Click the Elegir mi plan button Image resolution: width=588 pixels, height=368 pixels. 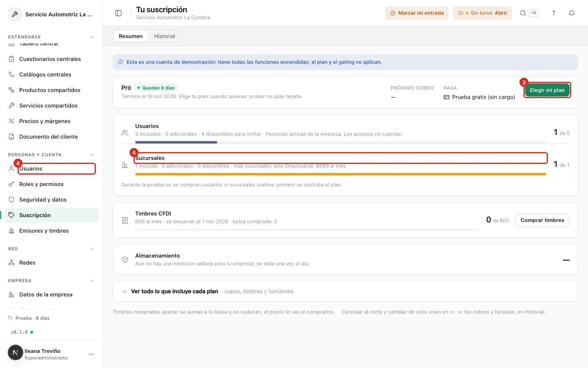click(x=547, y=90)
